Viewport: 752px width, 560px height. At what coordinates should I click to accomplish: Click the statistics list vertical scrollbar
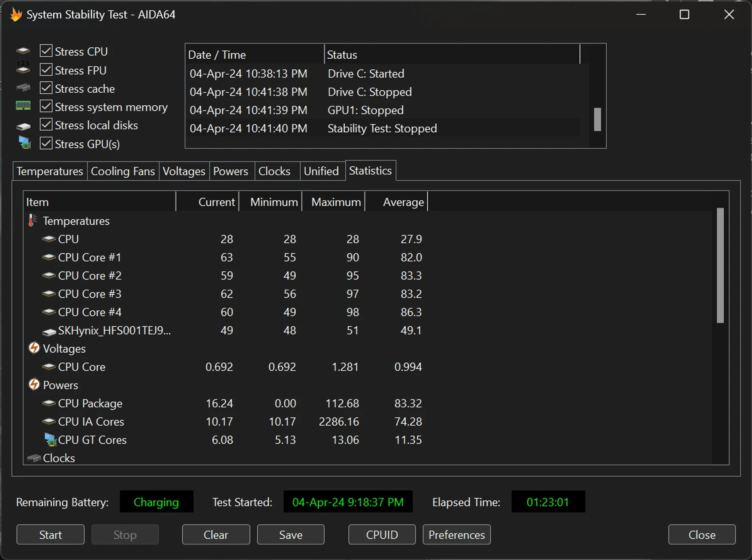pos(720,265)
